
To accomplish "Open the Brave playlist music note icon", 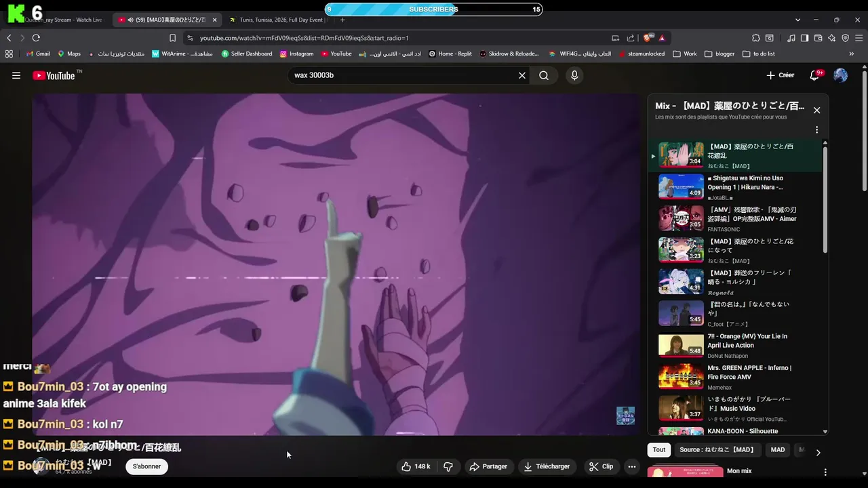I will [x=791, y=38].
